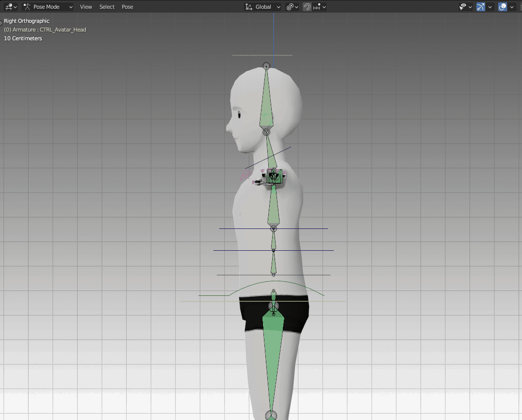Click the Right Orthographic view label
This screenshot has height=420, width=522.
[27, 21]
